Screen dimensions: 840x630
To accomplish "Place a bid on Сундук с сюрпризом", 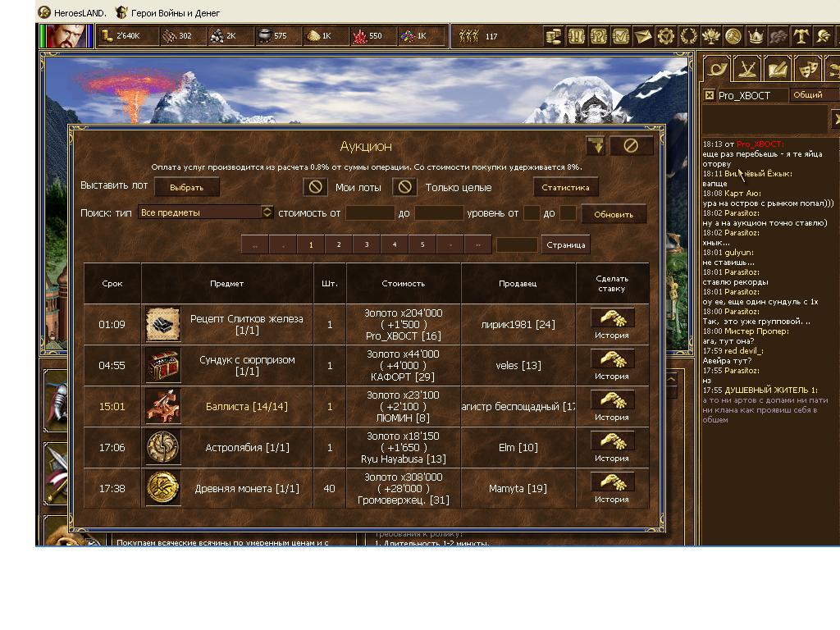I will 612,359.
